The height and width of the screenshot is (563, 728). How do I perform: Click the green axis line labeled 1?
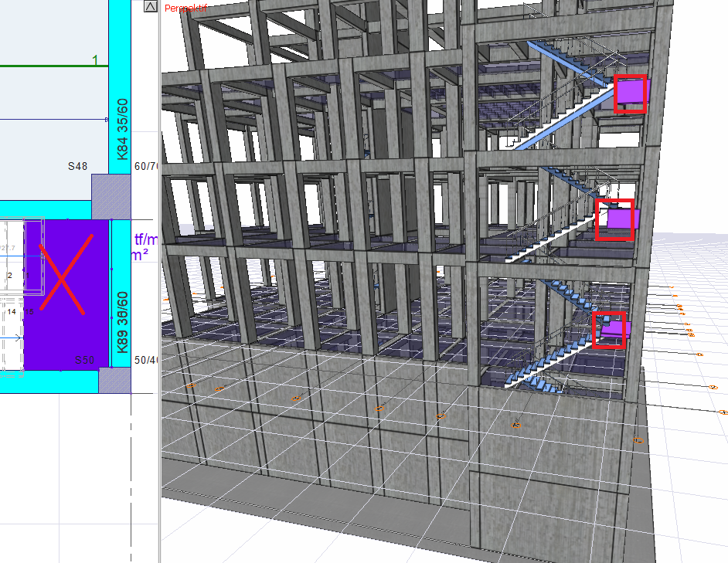[x=46, y=66]
